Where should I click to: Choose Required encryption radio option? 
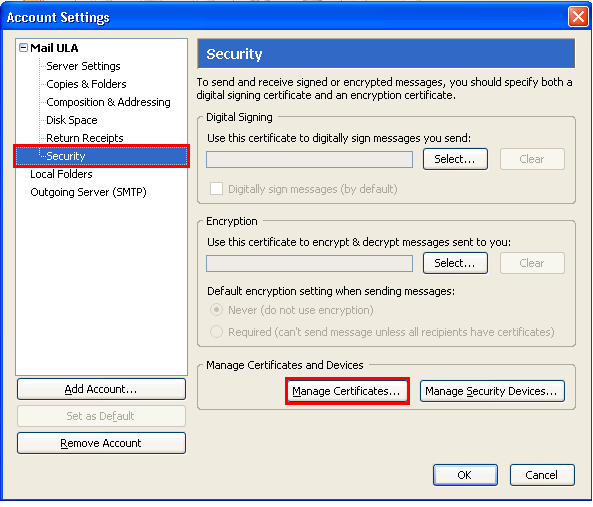[x=216, y=332]
